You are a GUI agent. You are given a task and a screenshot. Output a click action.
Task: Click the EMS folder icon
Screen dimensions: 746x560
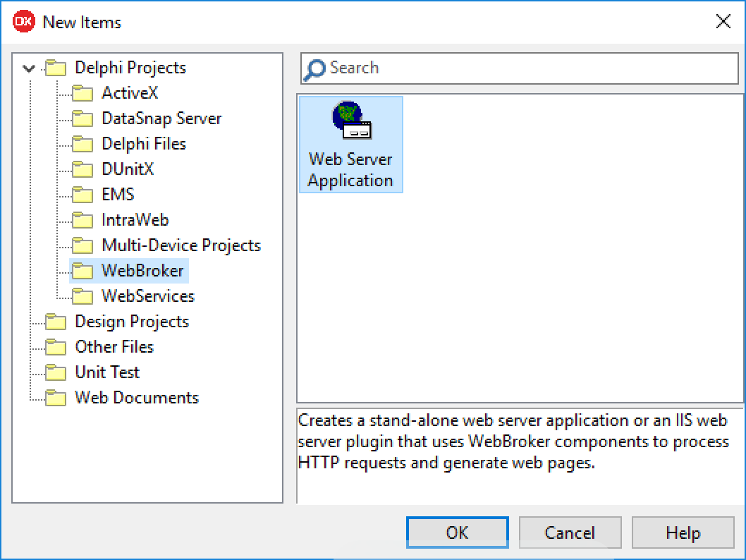[82, 195]
